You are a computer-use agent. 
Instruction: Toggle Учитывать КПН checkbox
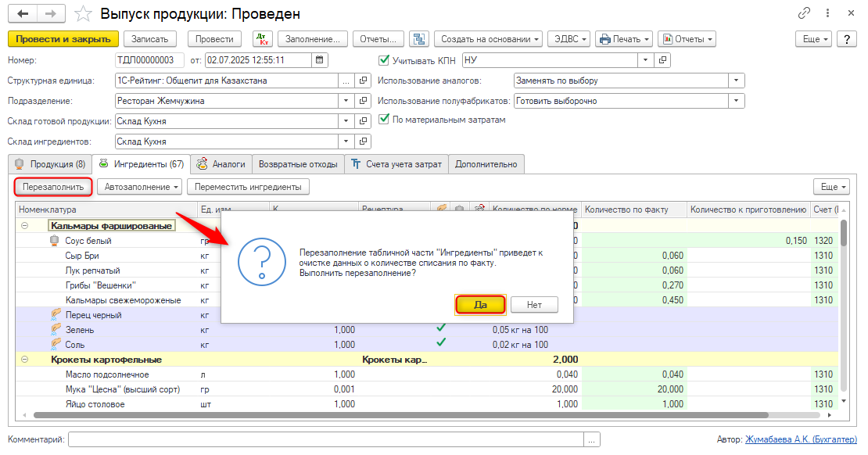coord(384,59)
